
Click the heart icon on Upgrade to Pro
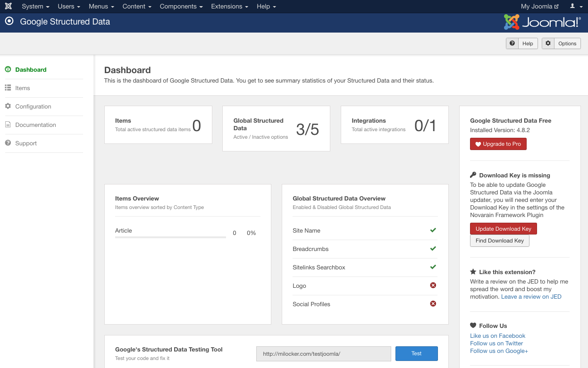[478, 144]
